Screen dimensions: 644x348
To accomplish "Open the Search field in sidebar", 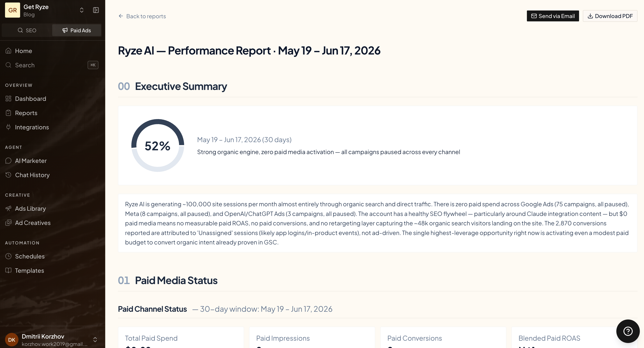I will coord(52,65).
